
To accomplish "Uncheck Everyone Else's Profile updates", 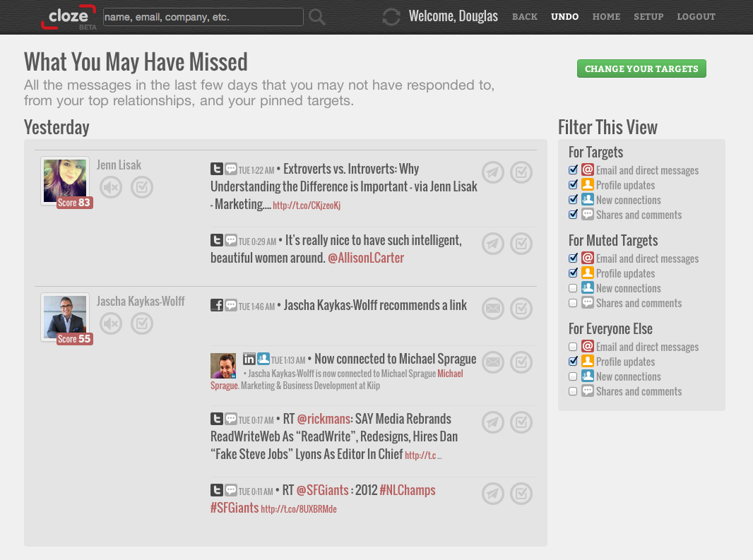I will pos(573,361).
